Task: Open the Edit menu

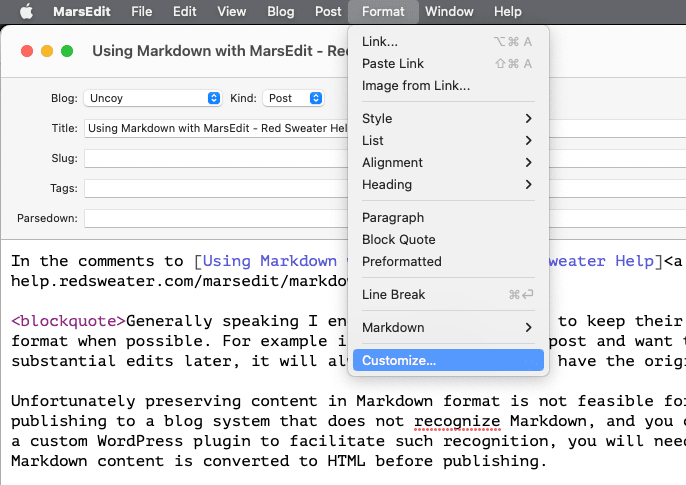Action: tap(184, 11)
